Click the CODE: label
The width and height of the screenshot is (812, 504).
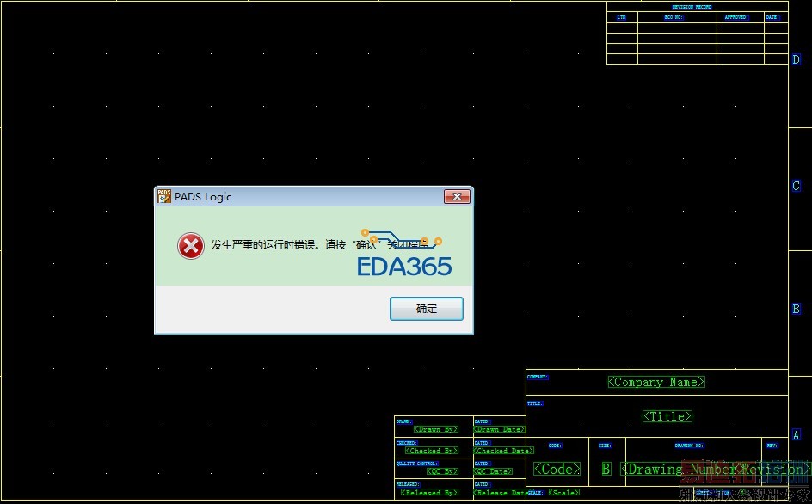click(555, 446)
